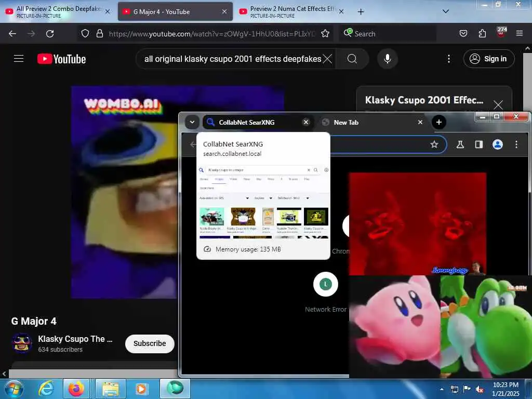Switch to Preview 2 Numa Cat Effects tab
The image size is (532, 399).
[x=292, y=11]
